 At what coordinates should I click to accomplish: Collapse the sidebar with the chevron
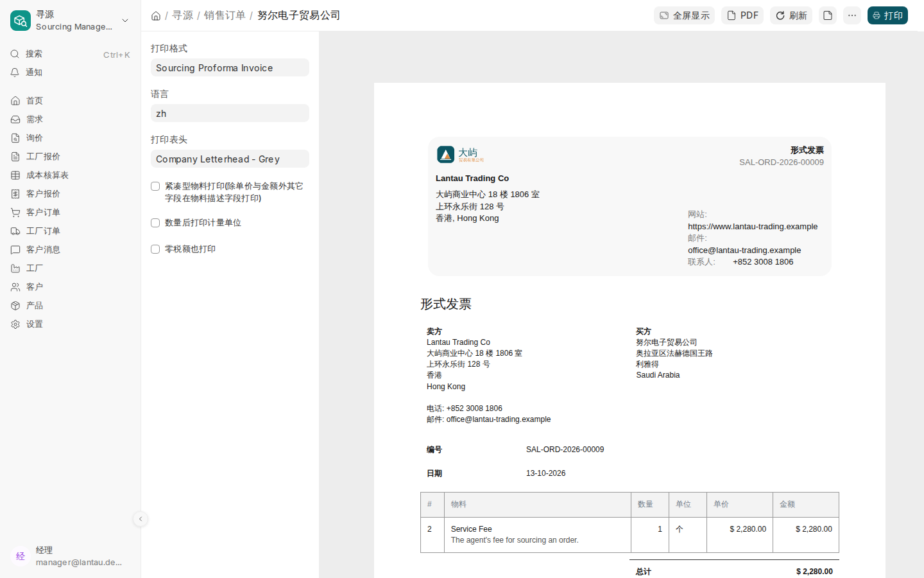click(141, 519)
